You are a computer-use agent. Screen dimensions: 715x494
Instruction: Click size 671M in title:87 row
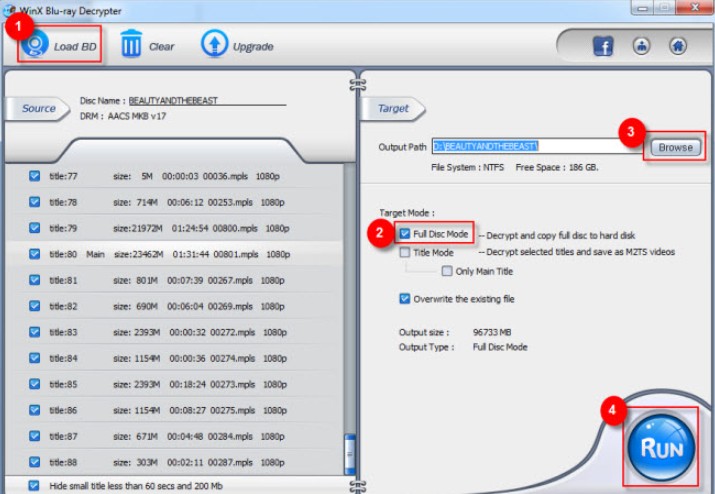coord(146,436)
